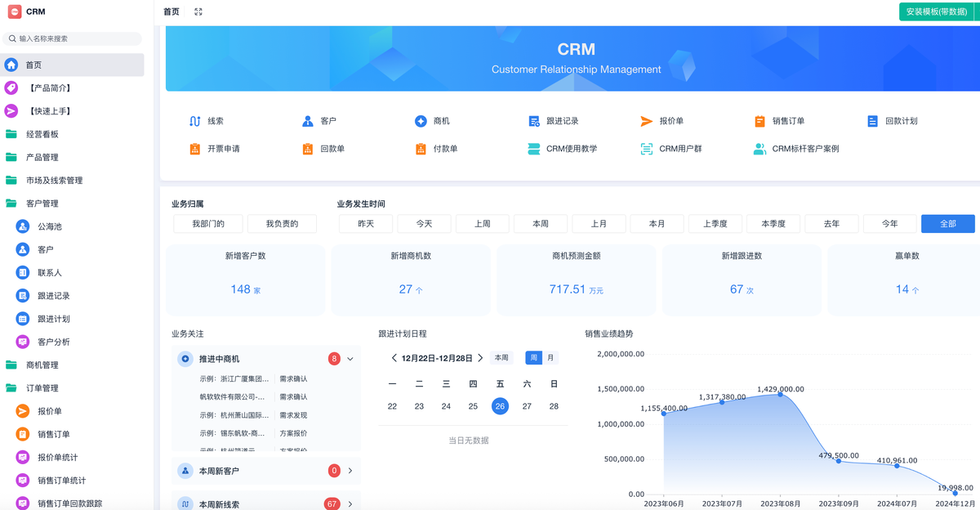This screenshot has width=980, height=510.
Task: Switch calendar to 周 view
Action: (533, 358)
